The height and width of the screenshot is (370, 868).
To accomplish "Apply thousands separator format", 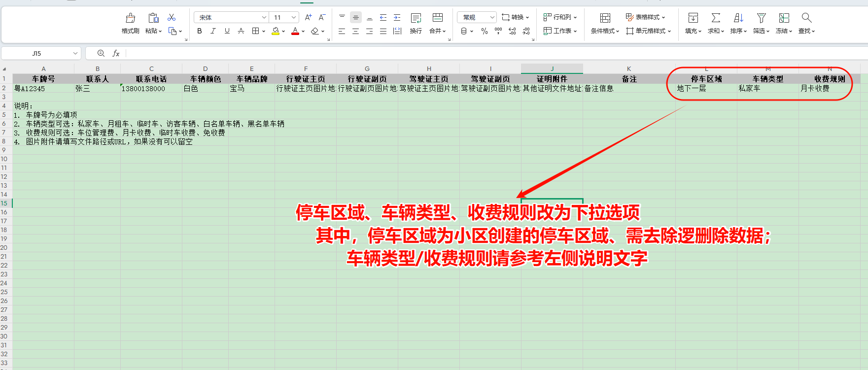I will click(x=498, y=31).
